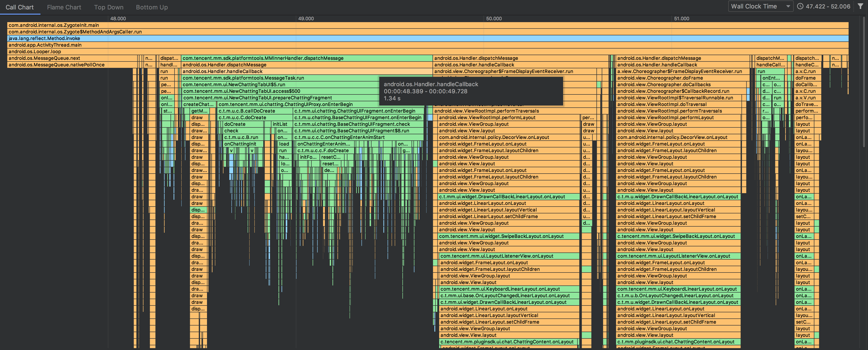
Task: Click the 49.000 timeline marker
Action: pyautogui.click(x=306, y=19)
